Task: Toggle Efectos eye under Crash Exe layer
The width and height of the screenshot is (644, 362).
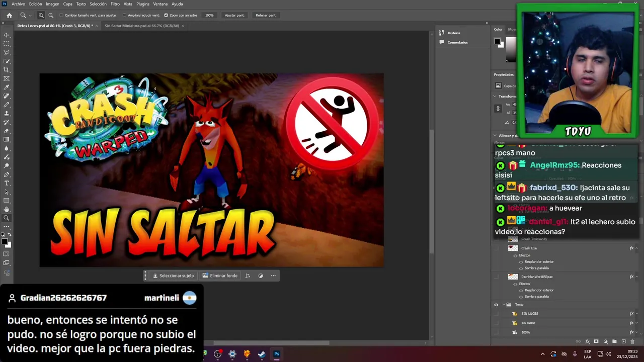Action: click(515, 255)
